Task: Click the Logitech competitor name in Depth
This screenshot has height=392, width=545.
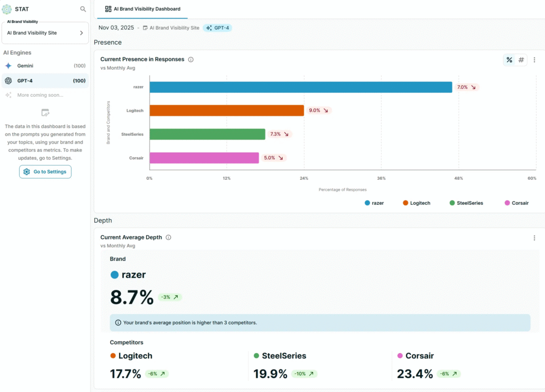Action: click(135, 356)
